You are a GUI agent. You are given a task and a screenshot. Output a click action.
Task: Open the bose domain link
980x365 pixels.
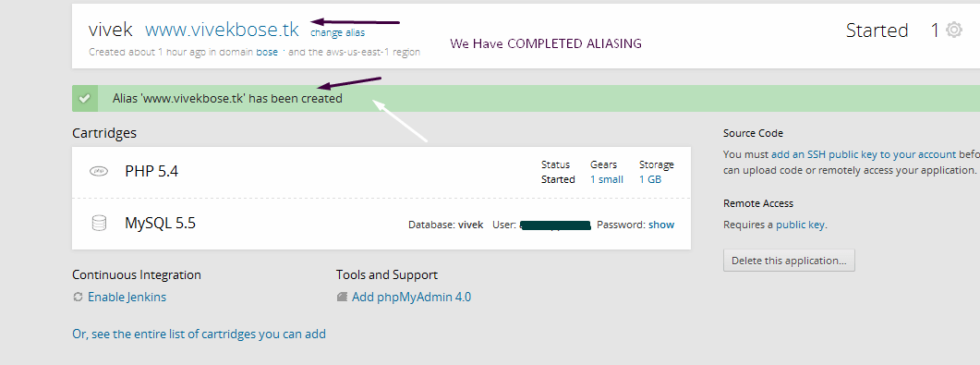pyautogui.click(x=267, y=52)
